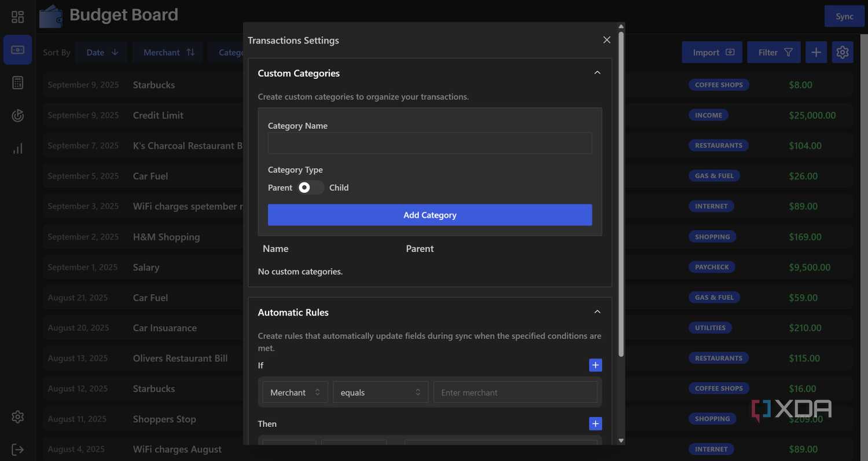Click the Olivers Restaurant Bill merchant
This screenshot has width=868, height=461.
(x=181, y=358)
